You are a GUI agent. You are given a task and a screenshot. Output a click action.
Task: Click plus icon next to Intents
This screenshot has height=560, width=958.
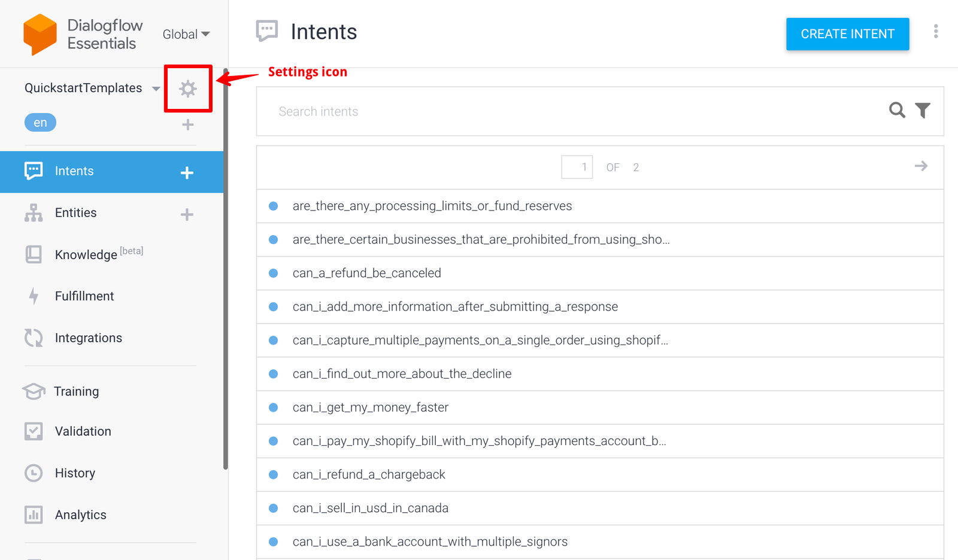187,173
